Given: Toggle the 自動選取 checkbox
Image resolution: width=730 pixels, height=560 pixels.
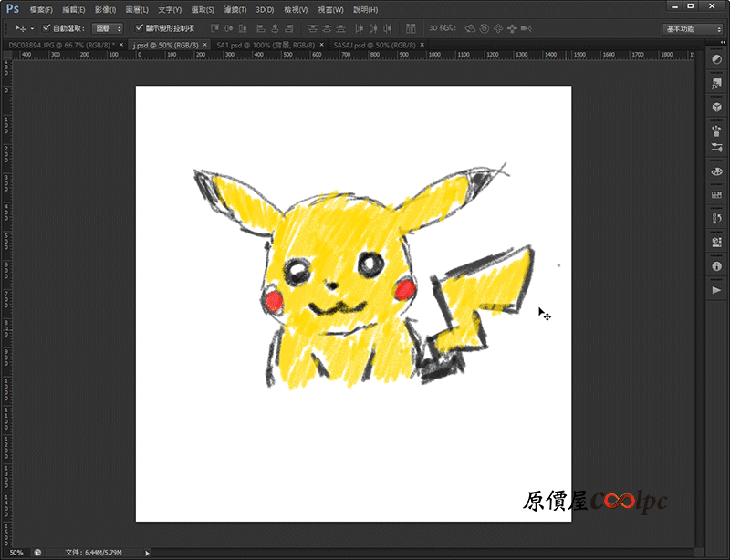Looking at the screenshot, I should (x=47, y=28).
